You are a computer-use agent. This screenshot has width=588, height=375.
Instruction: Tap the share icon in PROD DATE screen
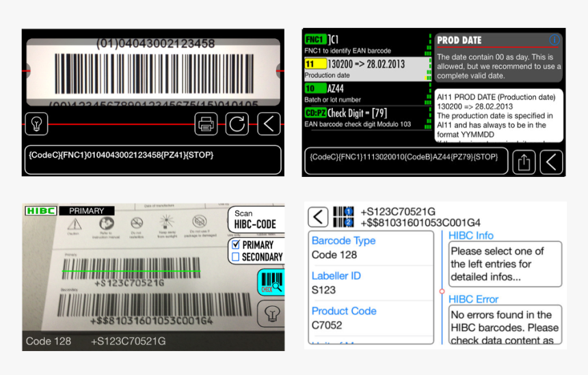(524, 162)
